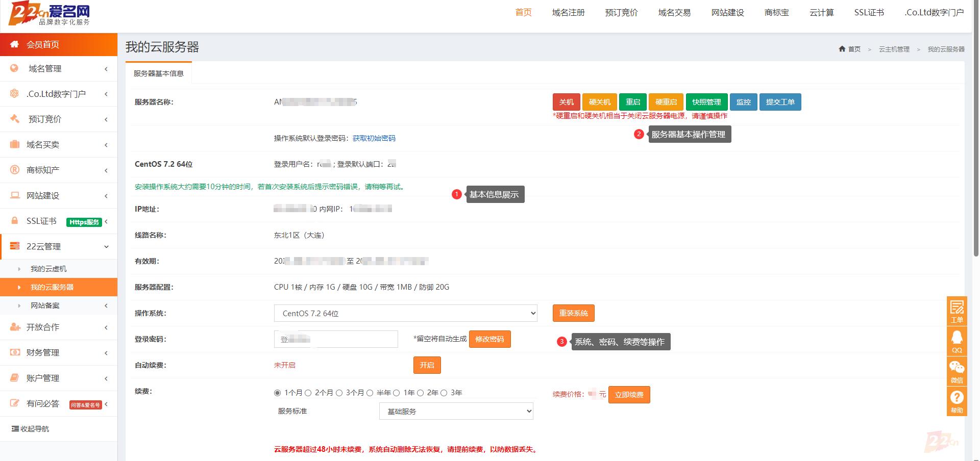Select the 2年 renewal period radio
The width and height of the screenshot is (980, 461).
click(x=420, y=393)
